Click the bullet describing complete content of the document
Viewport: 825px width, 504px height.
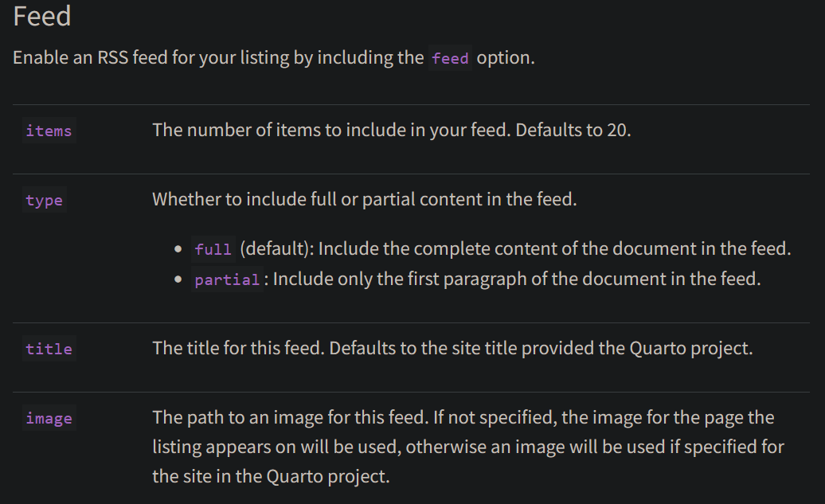click(x=492, y=248)
